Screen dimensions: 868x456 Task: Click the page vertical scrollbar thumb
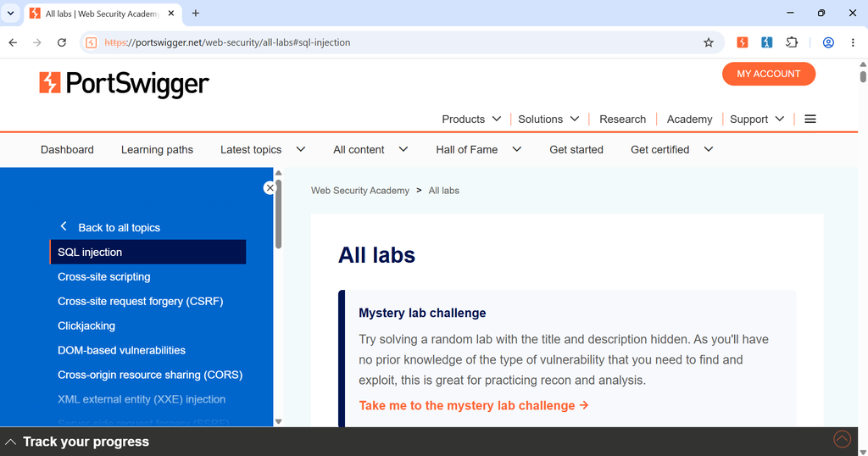pos(862,76)
